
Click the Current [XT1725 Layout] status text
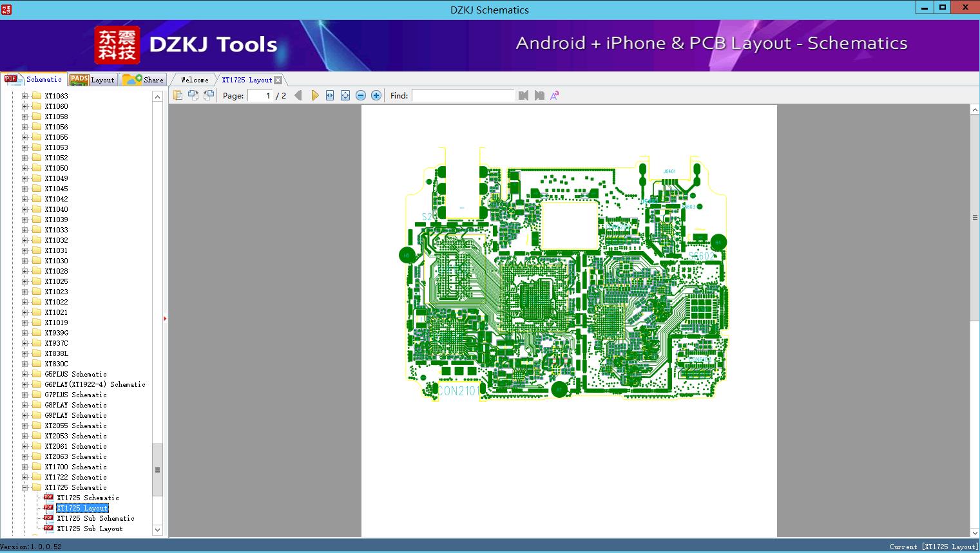[934, 547]
